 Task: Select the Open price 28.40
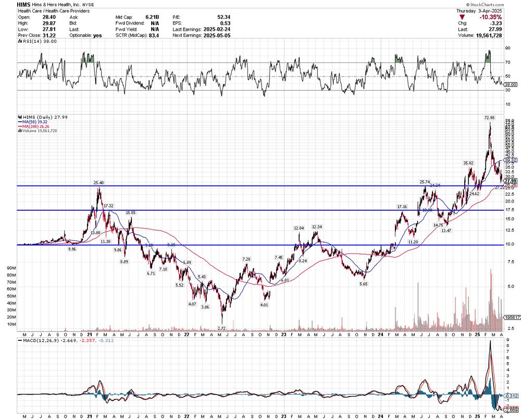pyautogui.click(x=49, y=17)
